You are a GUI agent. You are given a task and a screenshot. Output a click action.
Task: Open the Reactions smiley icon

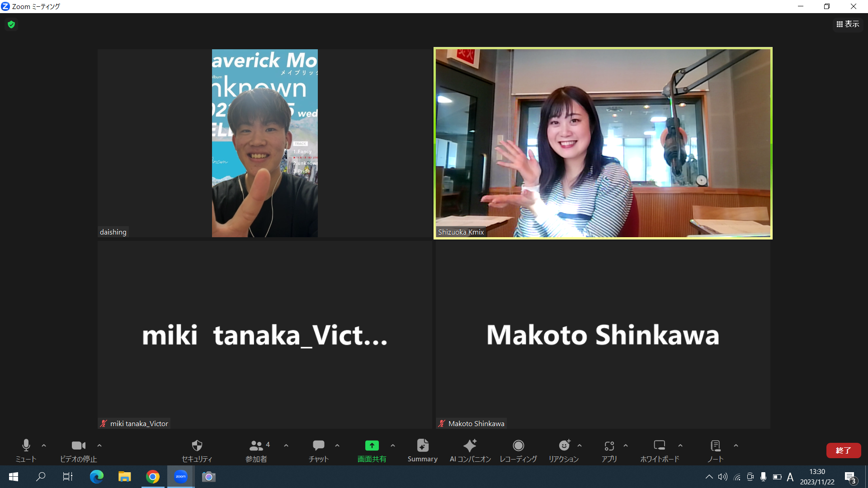(x=564, y=446)
